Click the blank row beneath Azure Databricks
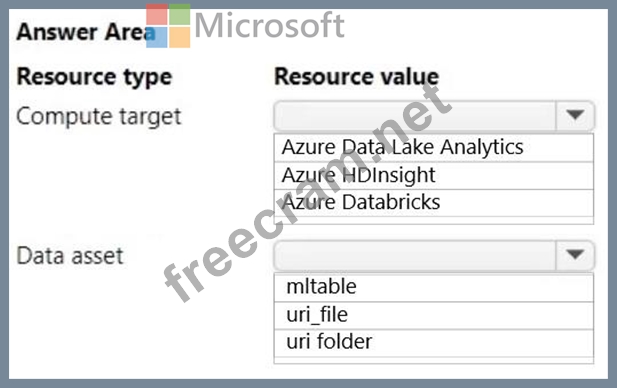This screenshot has width=617, height=388. (x=434, y=220)
